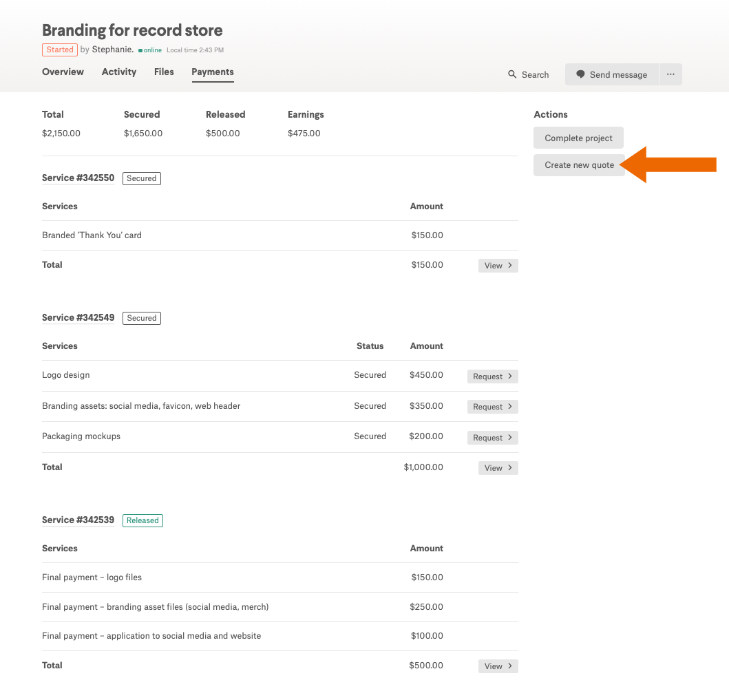View the $150.00 Thank You card service
This screenshot has width=729, height=700.
click(x=498, y=265)
